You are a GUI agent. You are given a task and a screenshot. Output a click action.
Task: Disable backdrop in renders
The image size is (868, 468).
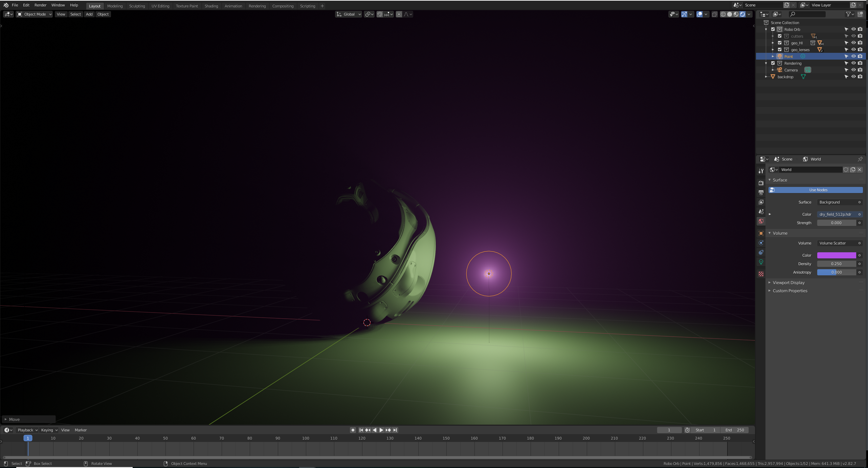tap(860, 77)
